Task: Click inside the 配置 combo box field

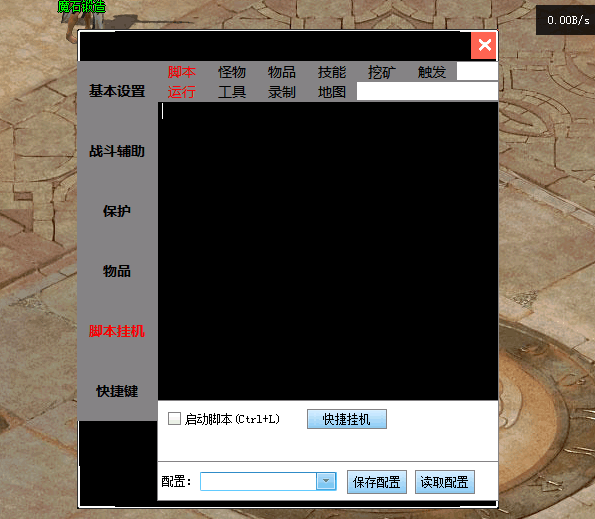Action: 258,481
